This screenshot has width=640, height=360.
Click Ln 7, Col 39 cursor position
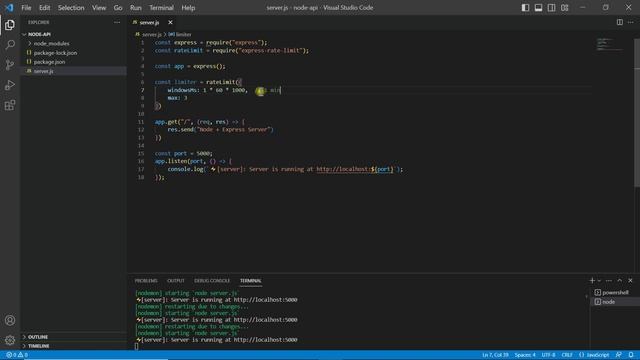point(495,355)
